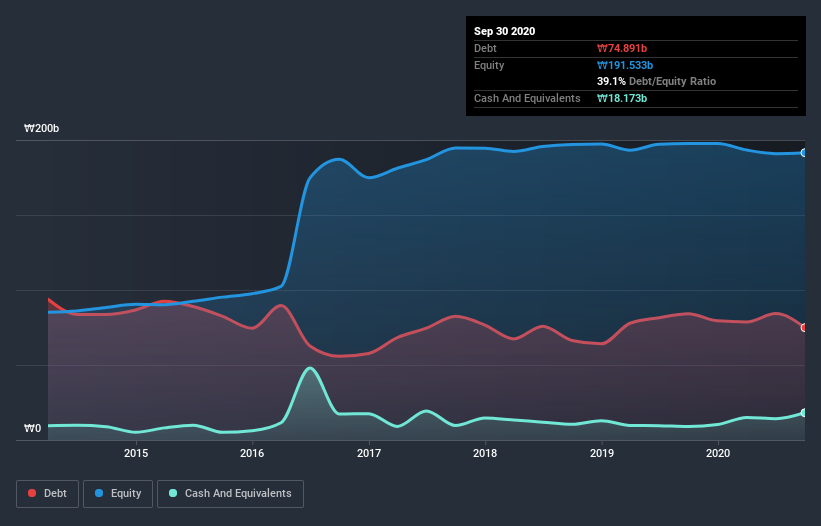Click the red Debt endpoint marker
The height and width of the screenshot is (526, 821).
(x=804, y=328)
